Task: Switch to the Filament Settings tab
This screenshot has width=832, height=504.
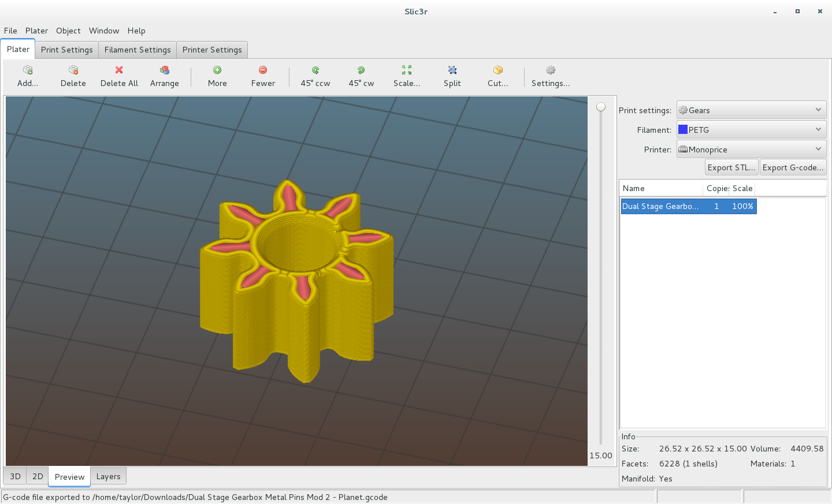Action: [138, 50]
